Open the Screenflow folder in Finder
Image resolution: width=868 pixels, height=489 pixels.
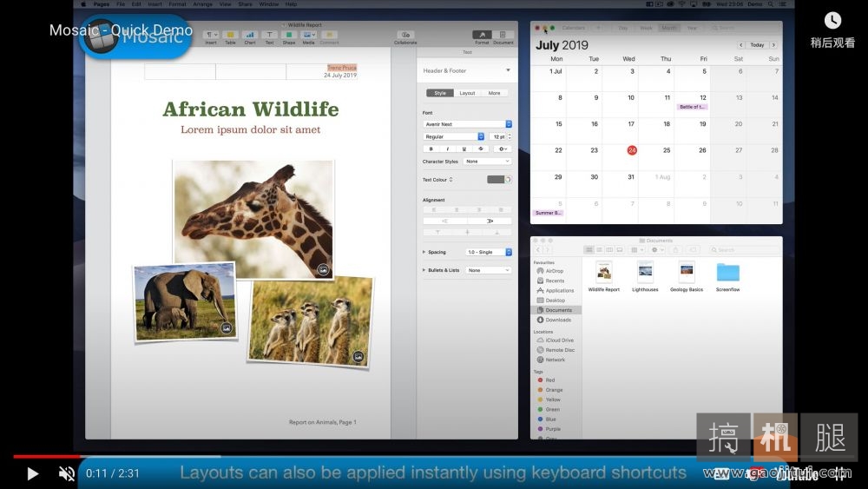tap(728, 276)
